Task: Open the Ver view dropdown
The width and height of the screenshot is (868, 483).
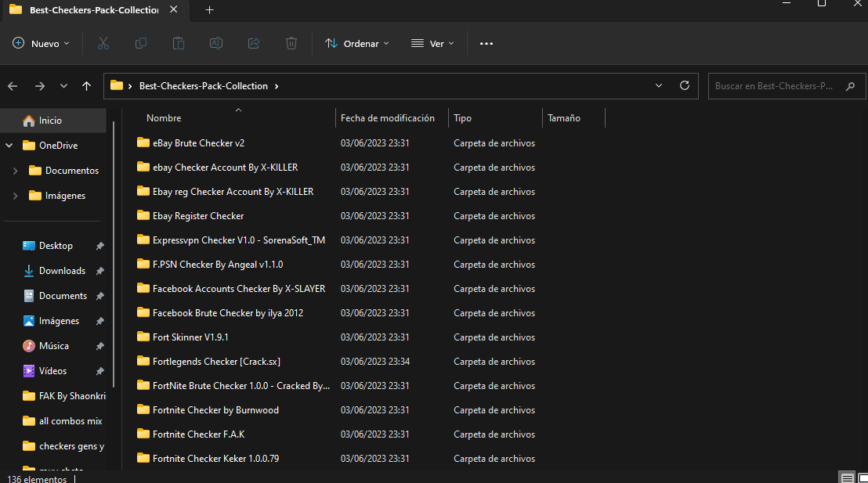Action: (432, 44)
